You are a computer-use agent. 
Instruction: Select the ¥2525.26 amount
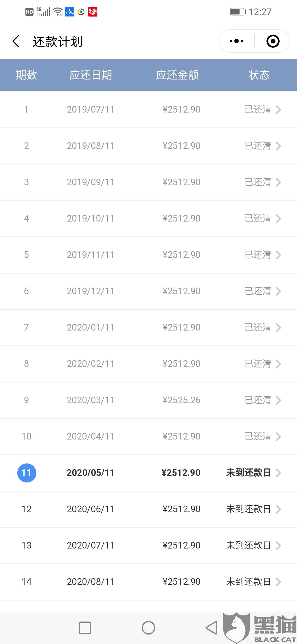tap(181, 400)
